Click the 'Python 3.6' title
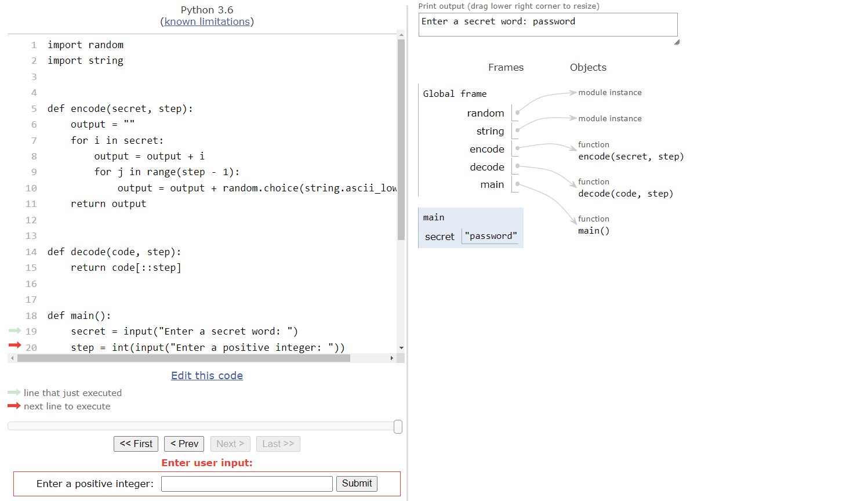868x501 pixels. click(207, 10)
